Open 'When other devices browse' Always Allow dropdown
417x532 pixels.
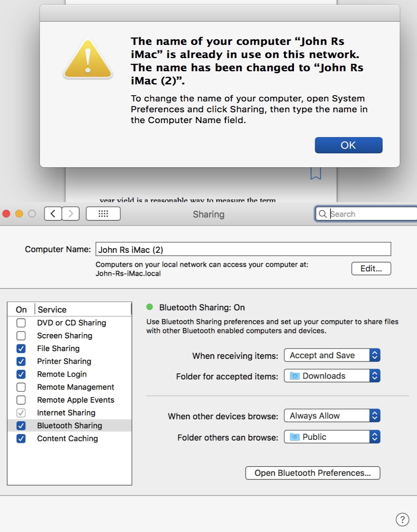point(332,415)
